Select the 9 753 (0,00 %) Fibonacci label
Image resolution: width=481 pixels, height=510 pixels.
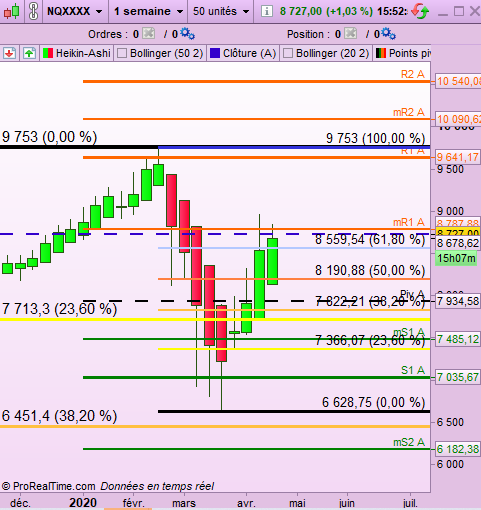click(x=49, y=137)
